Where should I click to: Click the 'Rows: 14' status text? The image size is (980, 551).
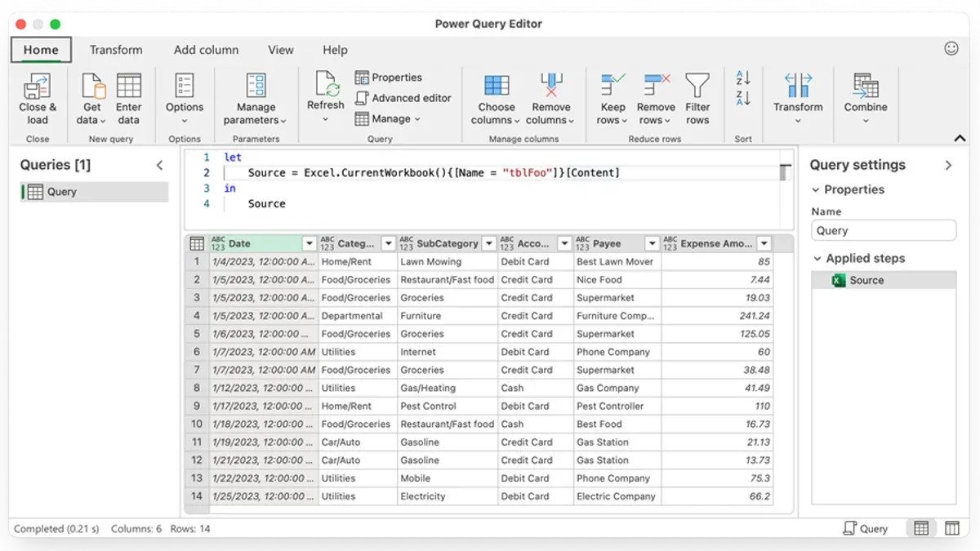click(191, 529)
